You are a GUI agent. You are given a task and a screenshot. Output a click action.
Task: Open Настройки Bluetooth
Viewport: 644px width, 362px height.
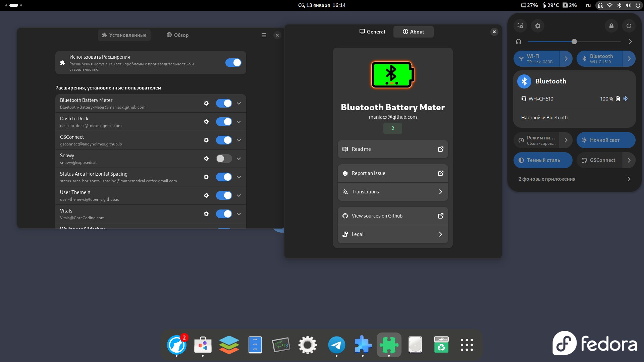544,118
